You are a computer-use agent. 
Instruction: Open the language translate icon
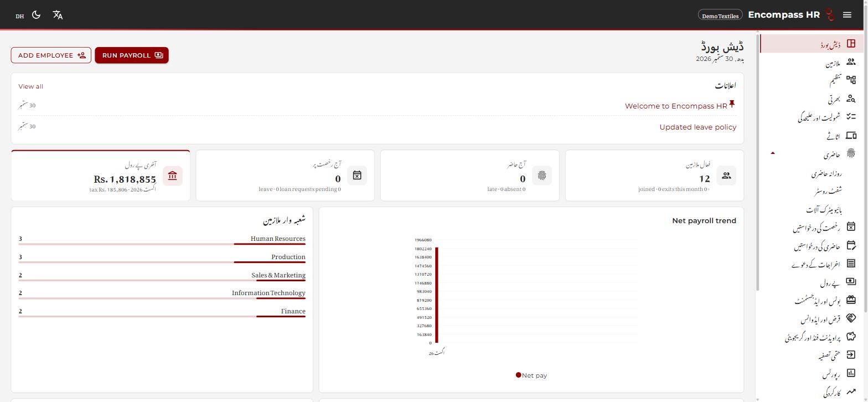click(x=58, y=15)
